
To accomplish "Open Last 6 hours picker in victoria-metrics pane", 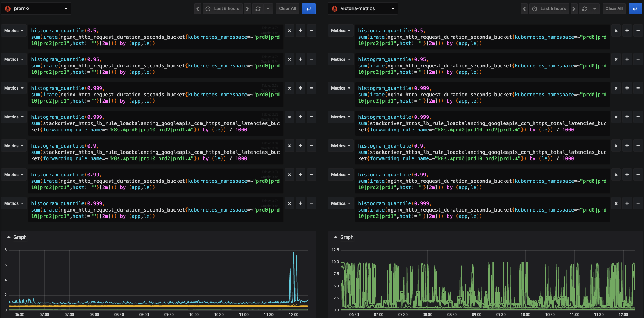I will [549, 9].
